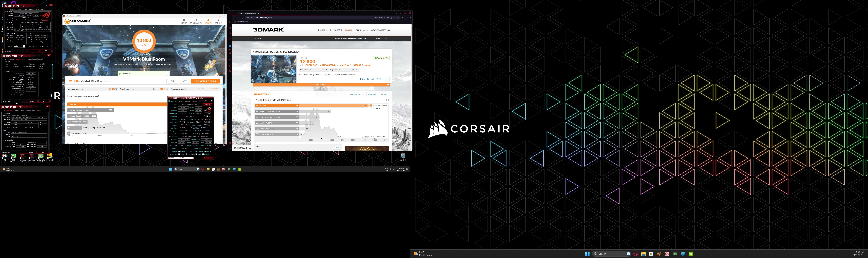Collapse Other Results section with corner icon
The height and width of the screenshot is (258, 868).
(387, 100)
